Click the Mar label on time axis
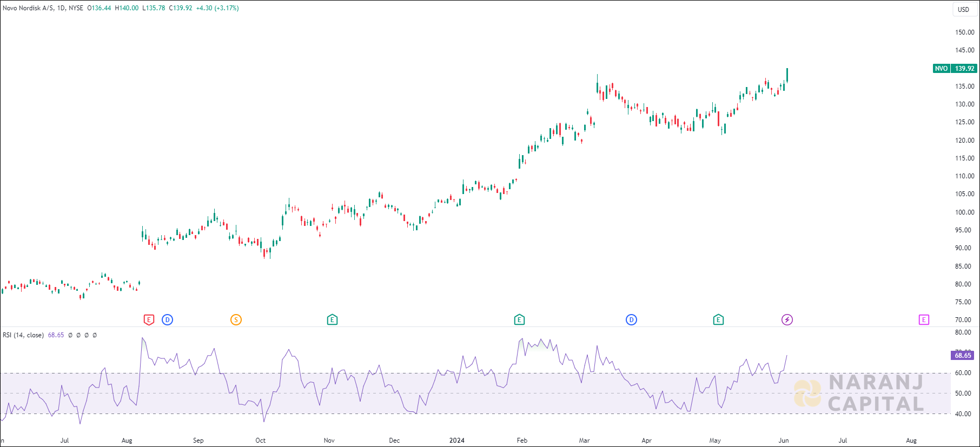The image size is (980, 447). [x=584, y=441]
